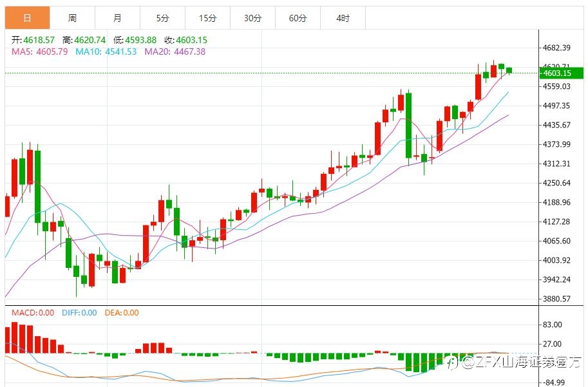The image size is (588, 387).
Task: Open the 30分 timeframe tab
Action: click(x=252, y=17)
